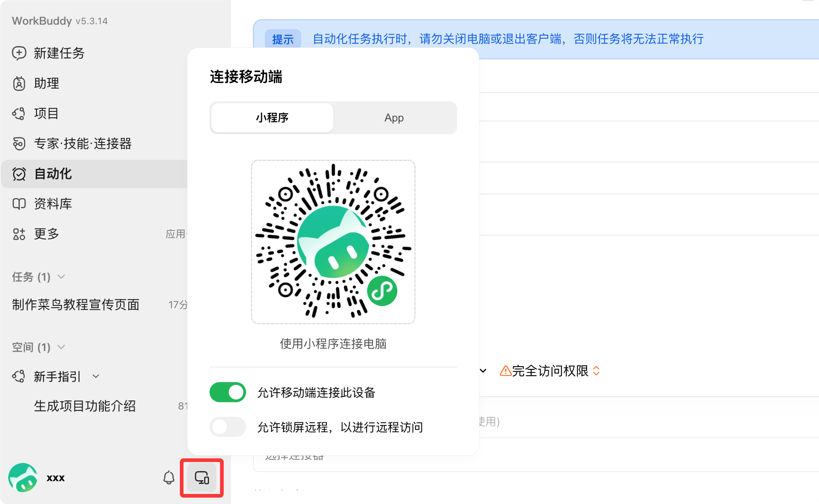Enable the 允许锁屏远程 switch
Image resolution: width=819 pixels, height=504 pixels.
[228, 427]
